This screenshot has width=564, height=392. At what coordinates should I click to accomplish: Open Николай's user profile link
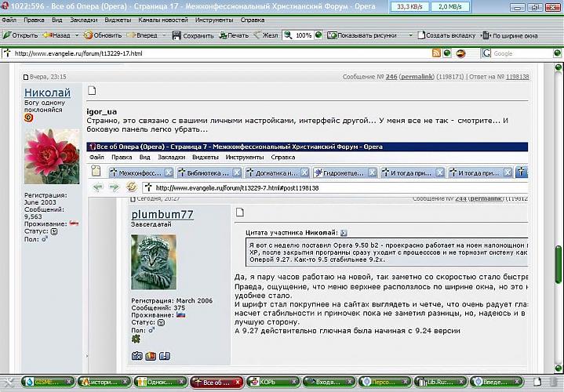[47, 93]
